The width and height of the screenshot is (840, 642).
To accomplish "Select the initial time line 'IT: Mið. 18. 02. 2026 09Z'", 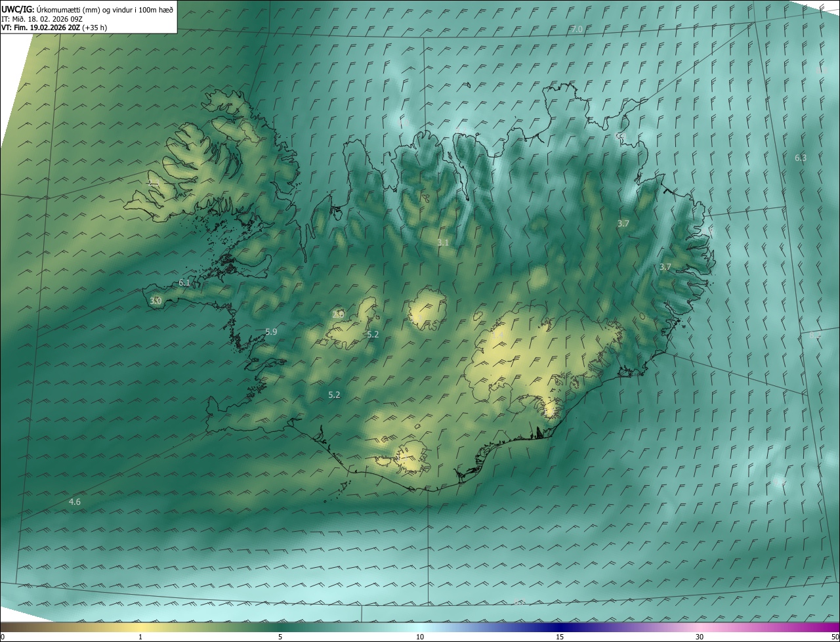I will [x=41, y=18].
